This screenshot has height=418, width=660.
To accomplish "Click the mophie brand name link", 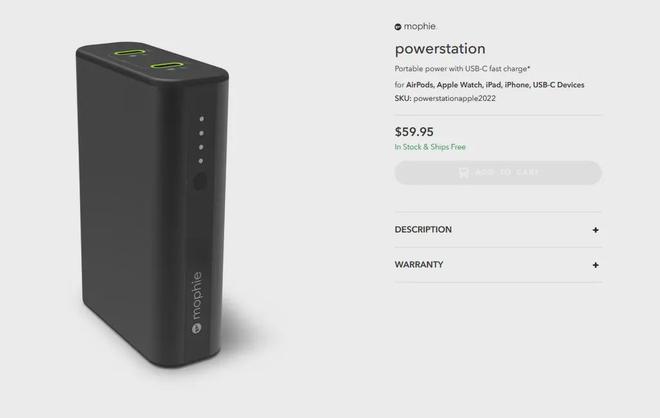I will click(x=420, y=27).
